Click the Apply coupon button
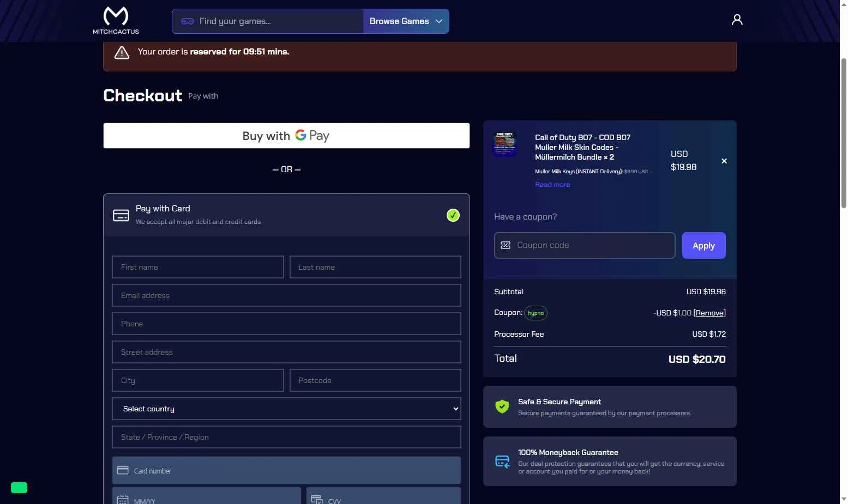 click(x=703, y=245)
